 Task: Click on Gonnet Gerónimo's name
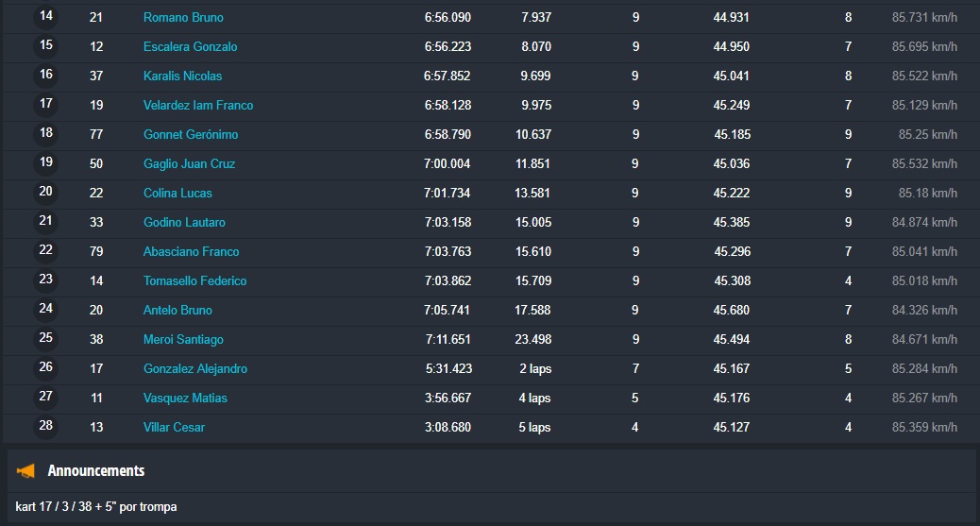tap(191, 134)
